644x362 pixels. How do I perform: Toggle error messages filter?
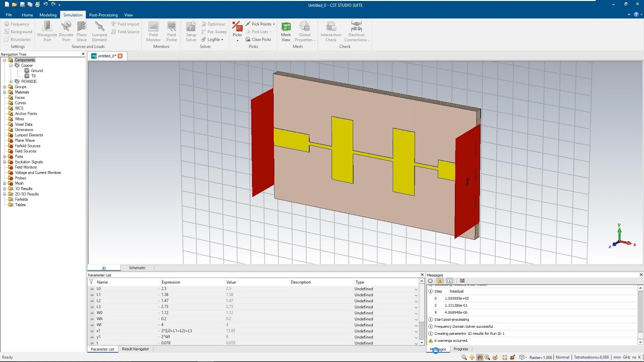(x=430, y=281)
